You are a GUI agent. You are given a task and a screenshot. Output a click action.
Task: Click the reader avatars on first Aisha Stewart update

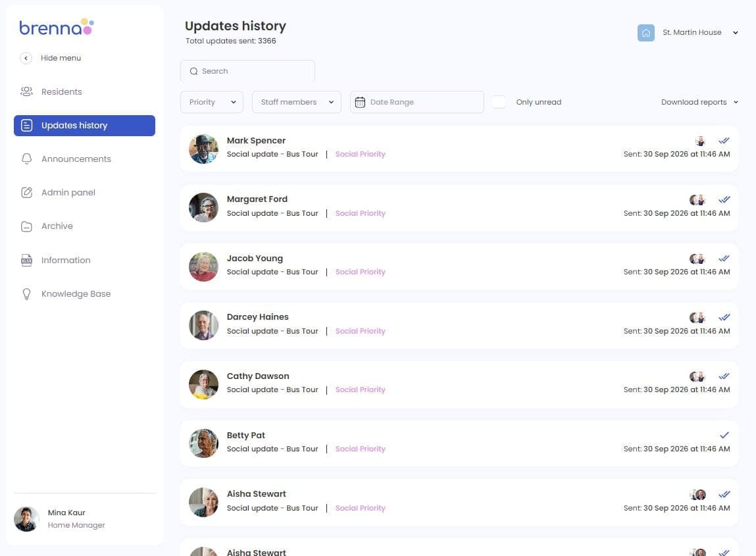(697, 494)
